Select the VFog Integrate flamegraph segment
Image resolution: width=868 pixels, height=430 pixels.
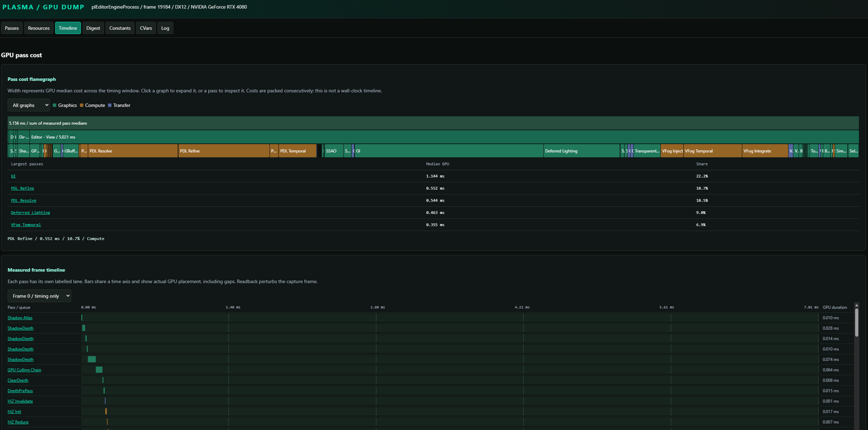(x=765, y=151)
